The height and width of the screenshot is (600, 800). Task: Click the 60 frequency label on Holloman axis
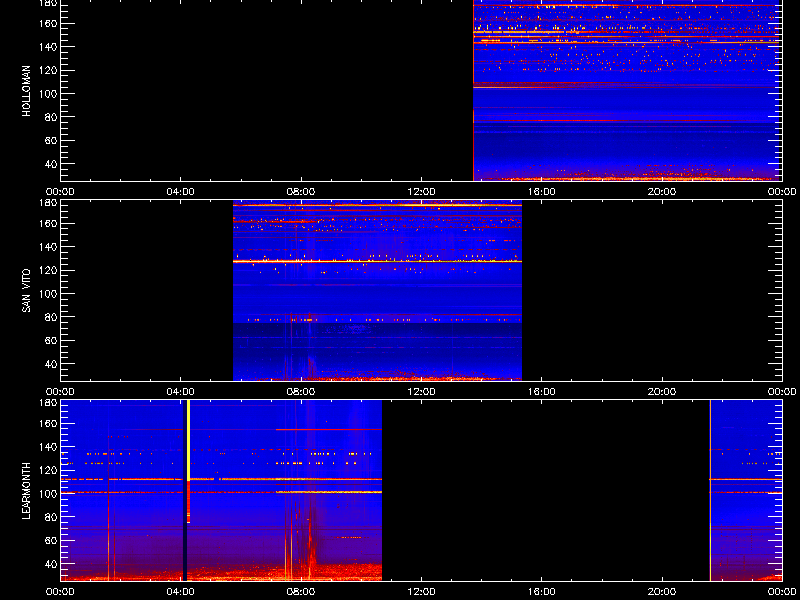click(51, 140)
